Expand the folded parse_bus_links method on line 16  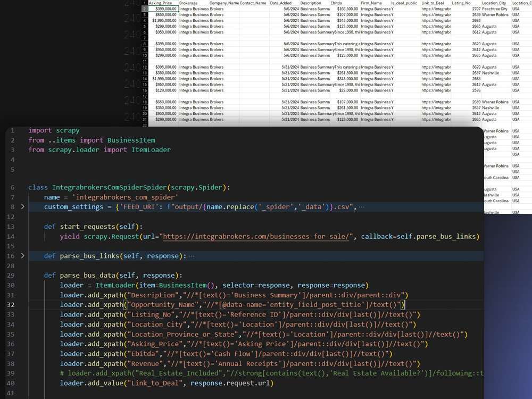coord(23,256)
